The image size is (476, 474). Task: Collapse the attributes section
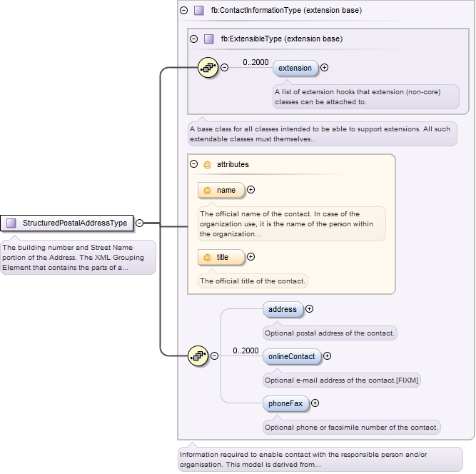click(x=194, y=164)
